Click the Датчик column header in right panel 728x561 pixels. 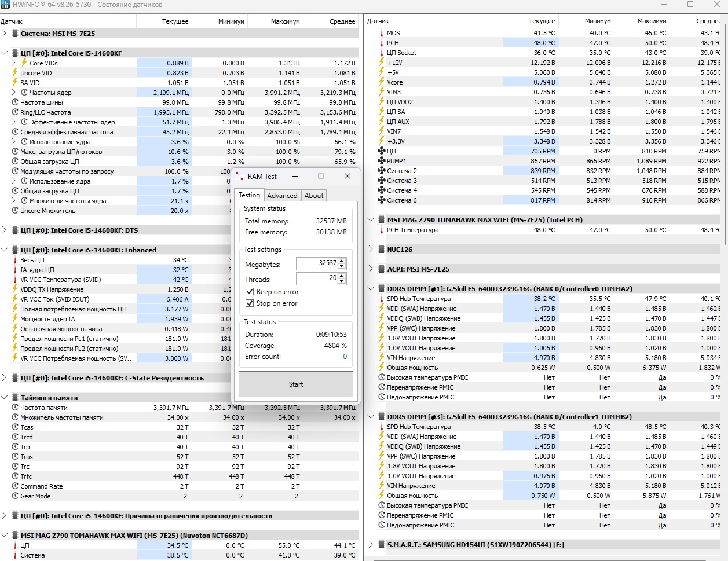click(433, 21)
